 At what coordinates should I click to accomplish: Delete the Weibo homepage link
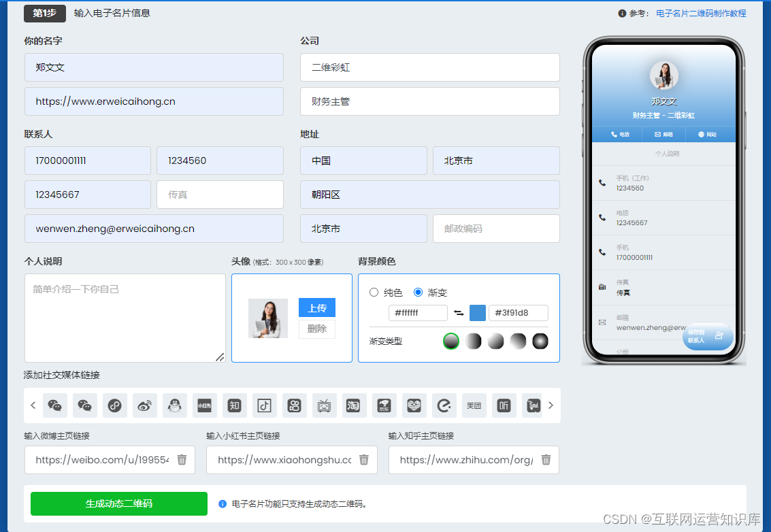(x=182, y=460)
